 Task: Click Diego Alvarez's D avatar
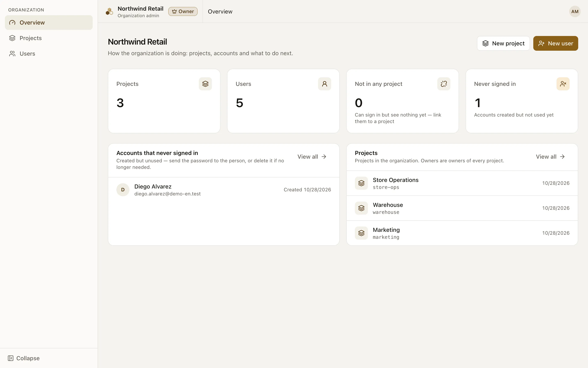click(123, 190)
